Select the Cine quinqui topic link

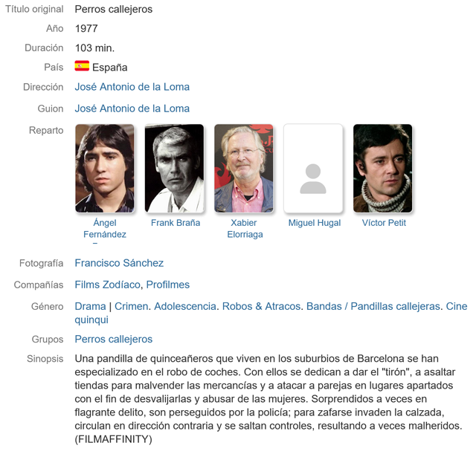(457, 306)
